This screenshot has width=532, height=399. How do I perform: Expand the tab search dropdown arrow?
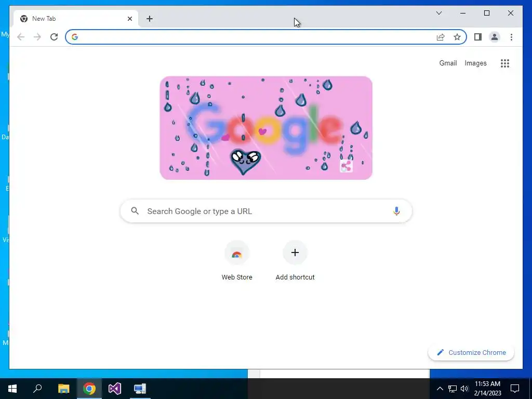438,13
